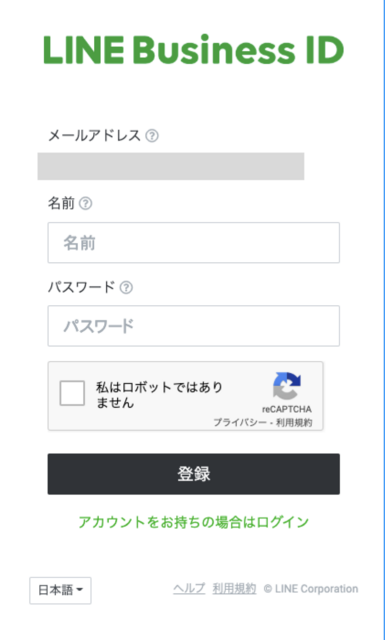Screen dimensions: 385x640
Task: Click the LINE Business ID logo
Action: (194, 50)
